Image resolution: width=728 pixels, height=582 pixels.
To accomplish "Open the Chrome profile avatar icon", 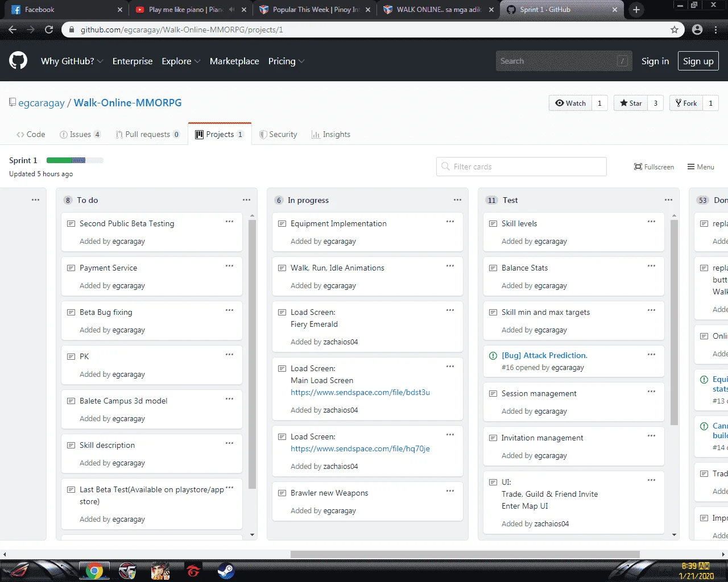I will pos(697,30).
